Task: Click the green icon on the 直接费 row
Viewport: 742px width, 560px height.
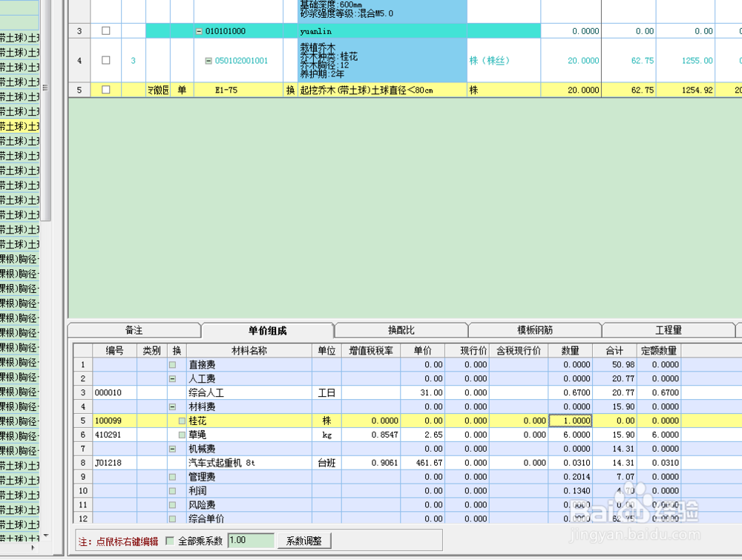Action: (172, 365)
